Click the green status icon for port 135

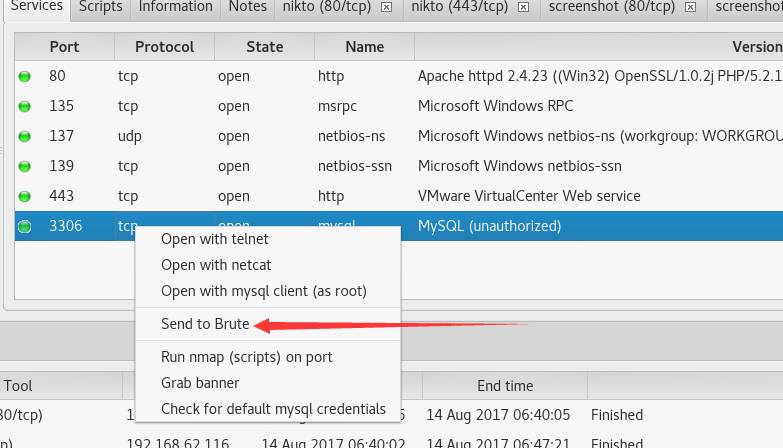click(24, 106)
